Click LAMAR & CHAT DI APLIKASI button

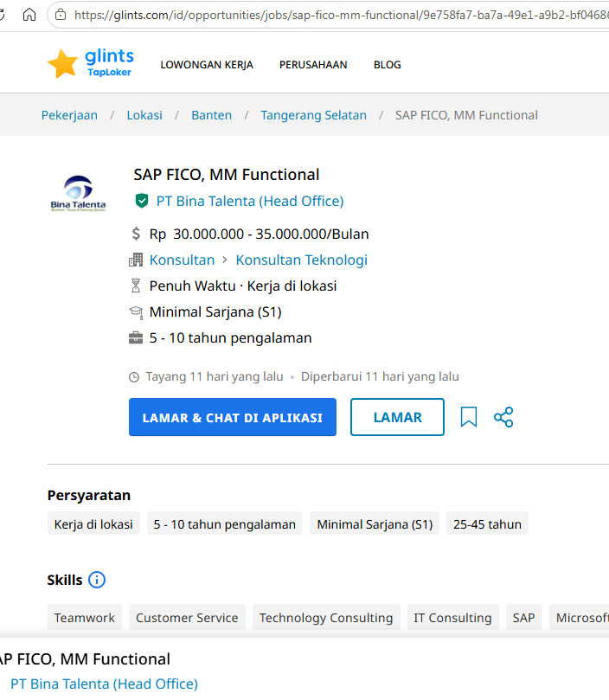coord(233,417)
